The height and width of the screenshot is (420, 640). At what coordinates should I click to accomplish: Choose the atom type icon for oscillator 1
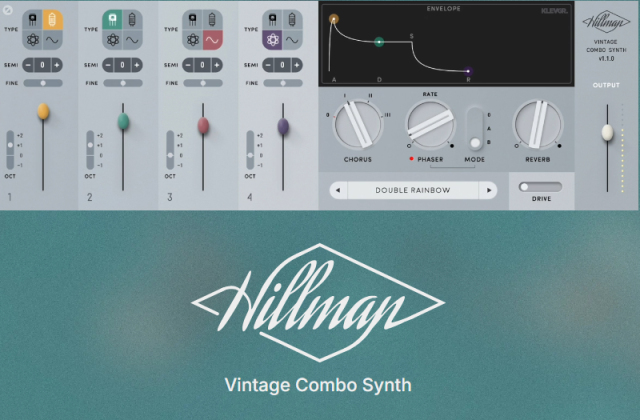pos(32,40)
